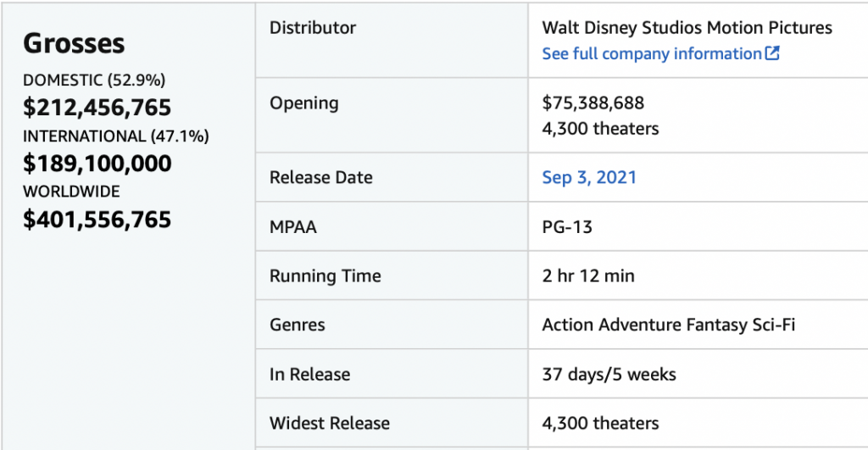Click the DOMESTIC (52.9%) label

[x=94, y=81]
